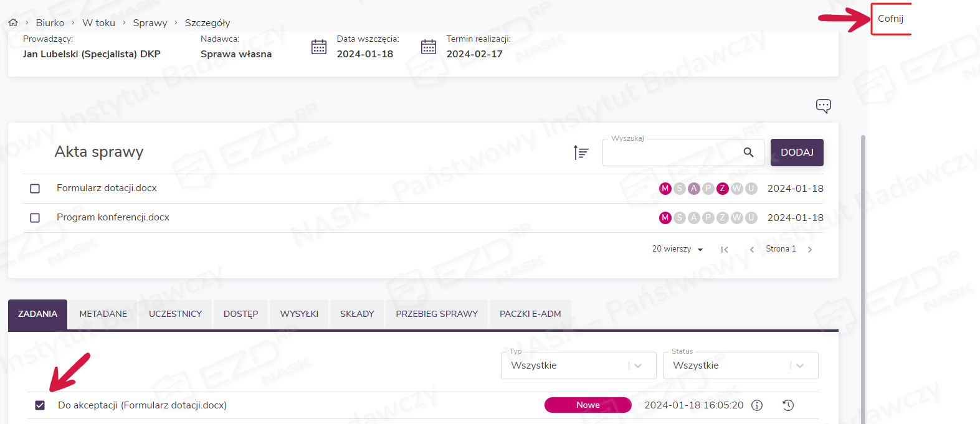980x424 pixels.
Task: Click the sort order icon in Akta sprawy
Action: [581, 153]
